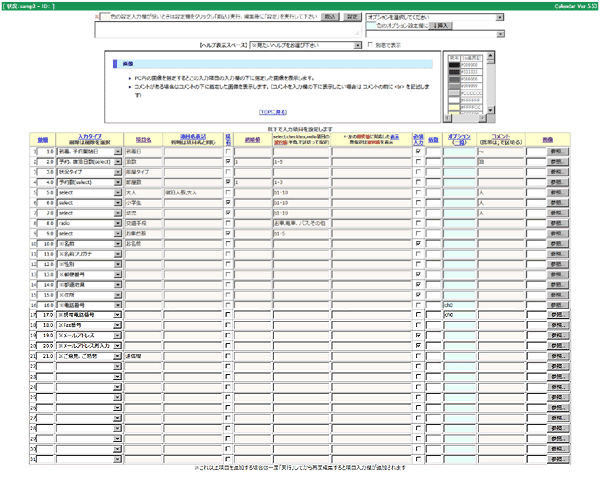Viewport: 600px width, 480px height.
Task: Click the order field showing 1.0
Action: click(x=46, y=152)
